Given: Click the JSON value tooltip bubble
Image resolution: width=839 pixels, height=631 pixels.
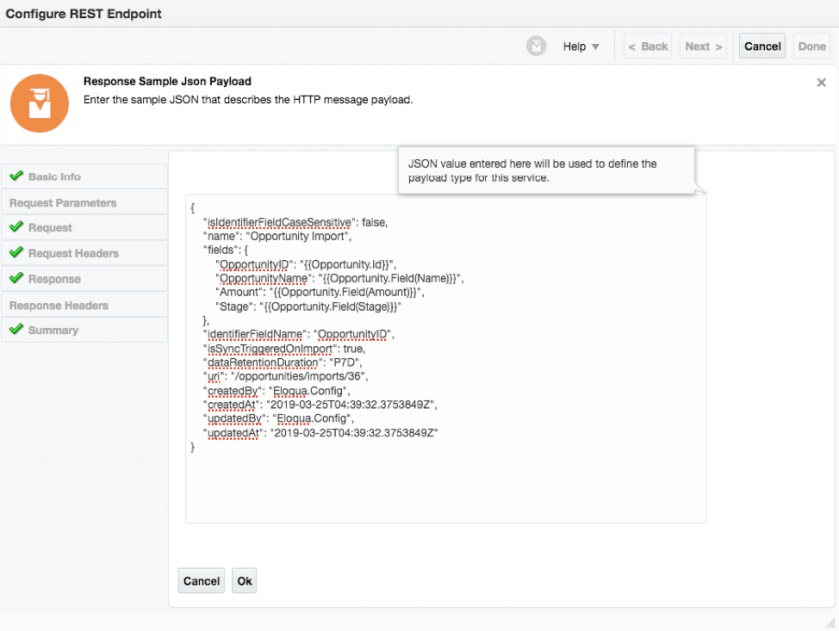Looking at the screenshot, I should (546, 170).
